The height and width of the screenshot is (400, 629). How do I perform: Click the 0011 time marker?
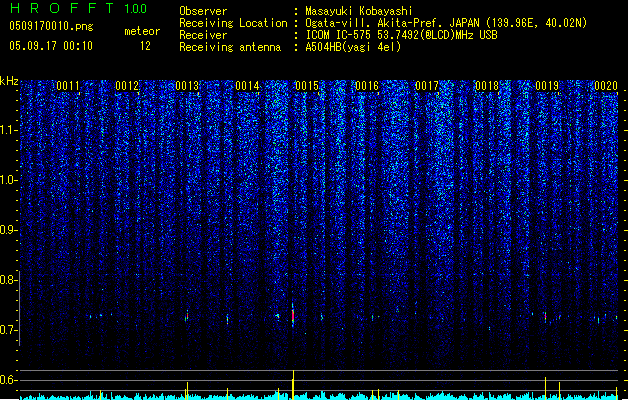[x=68, y=86]
